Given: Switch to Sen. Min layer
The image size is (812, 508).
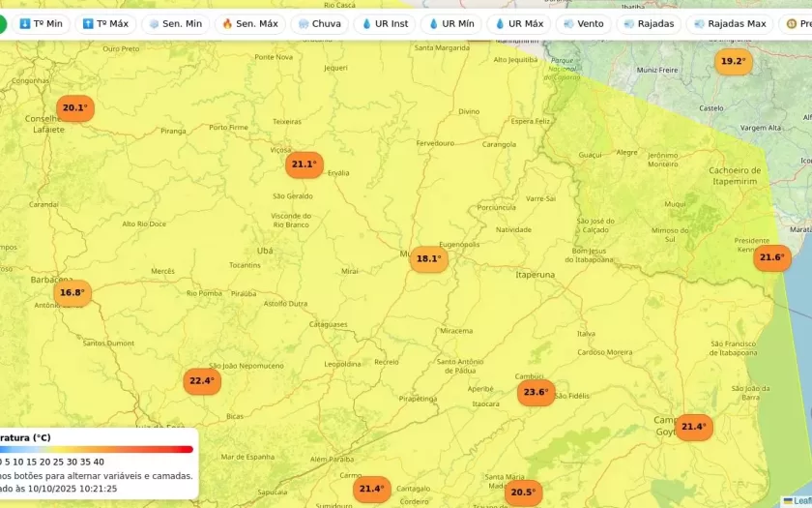Looking at the screenshot, I should (x=176, y=24).
